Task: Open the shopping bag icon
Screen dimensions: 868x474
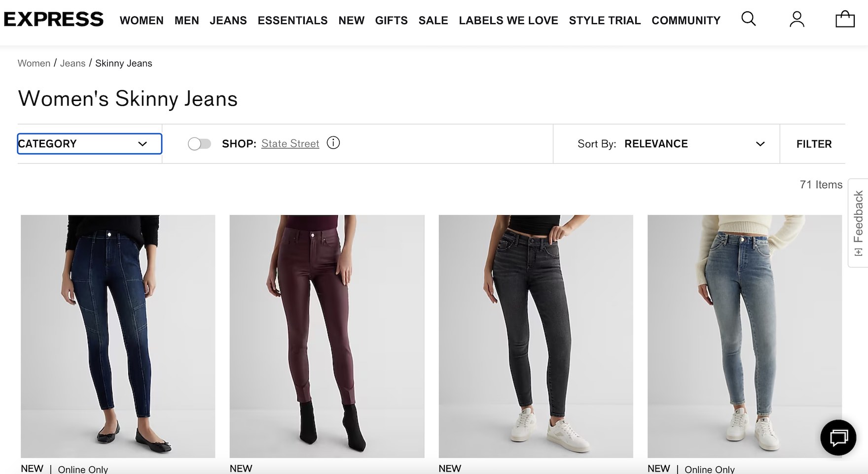Action: tap(845, 19)
